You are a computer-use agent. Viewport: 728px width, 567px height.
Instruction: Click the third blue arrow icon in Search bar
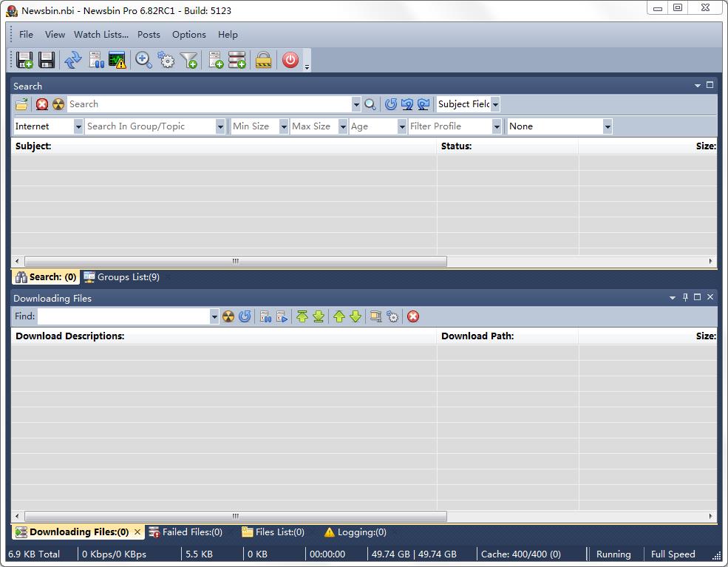click(423, 104)
